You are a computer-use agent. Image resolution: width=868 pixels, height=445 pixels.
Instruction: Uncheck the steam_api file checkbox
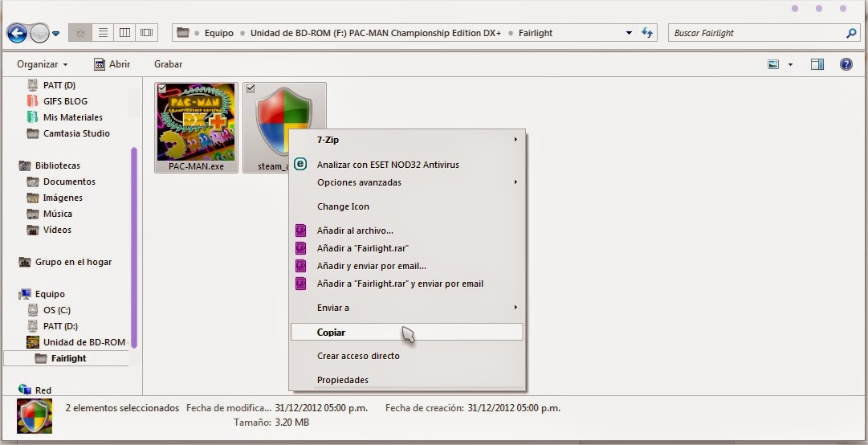[x=251, y=88]
